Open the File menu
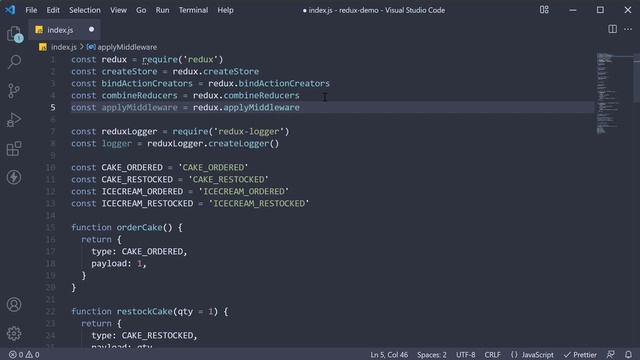 pyautogui.click(x=31, y=10)
